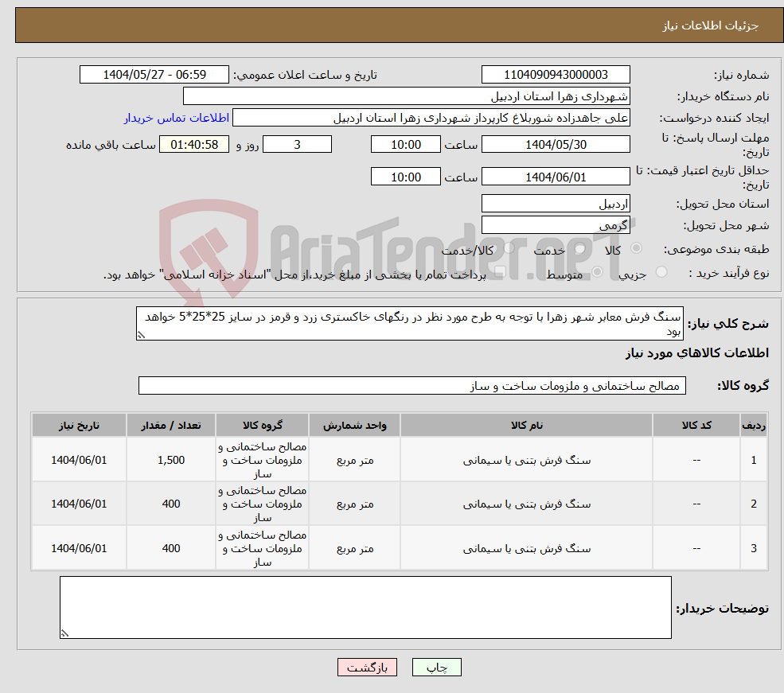Open the گرمی city delivery dropdown

point(556,224)
